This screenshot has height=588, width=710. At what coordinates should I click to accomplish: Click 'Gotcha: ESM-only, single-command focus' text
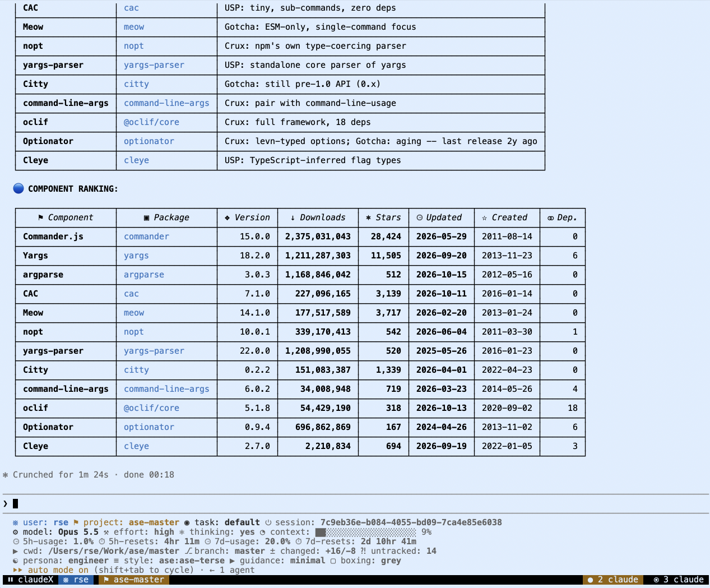click(321, 27)
